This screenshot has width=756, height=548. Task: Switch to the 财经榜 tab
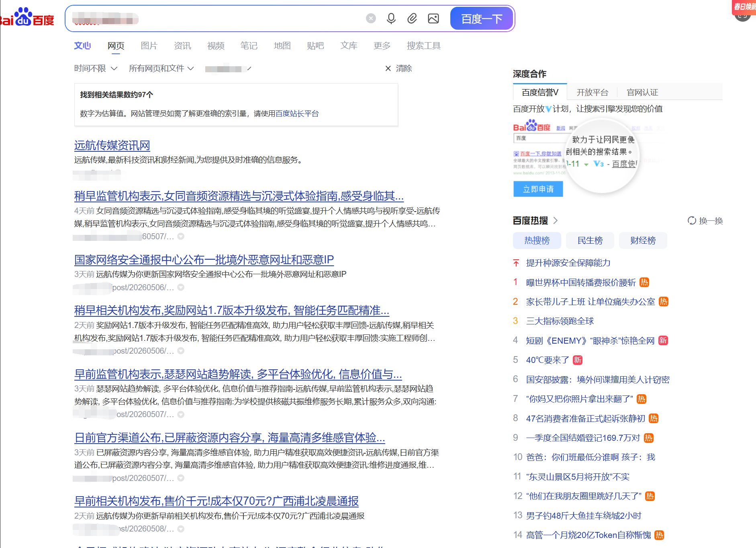643,240
